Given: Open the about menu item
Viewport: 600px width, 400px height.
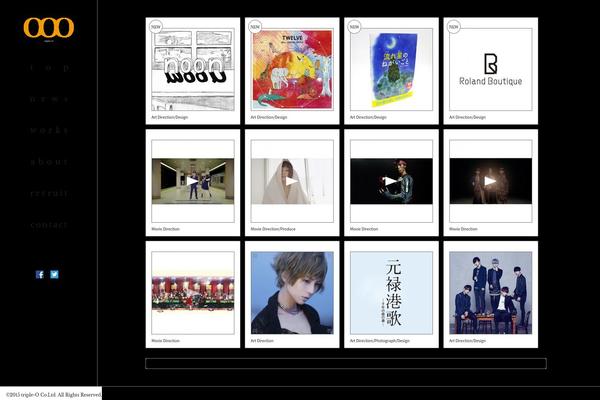Looking at the screenshot, I should 49,162.
